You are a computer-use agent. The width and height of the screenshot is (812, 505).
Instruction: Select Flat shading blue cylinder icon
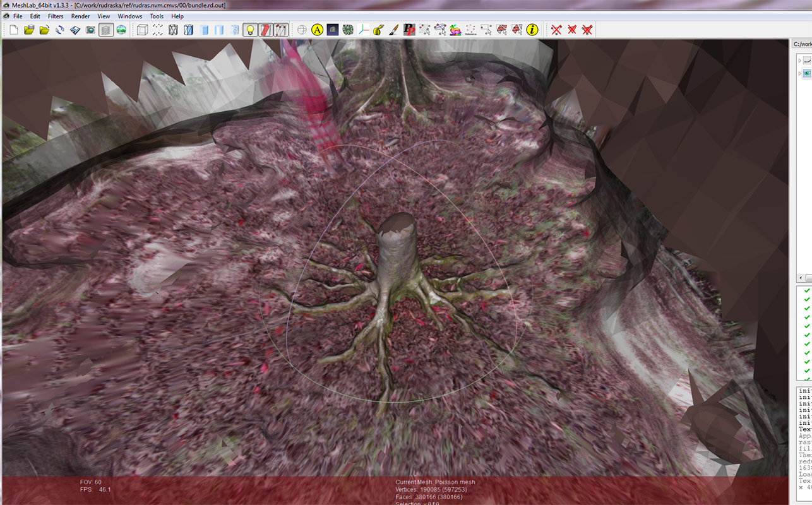(204, 30)
